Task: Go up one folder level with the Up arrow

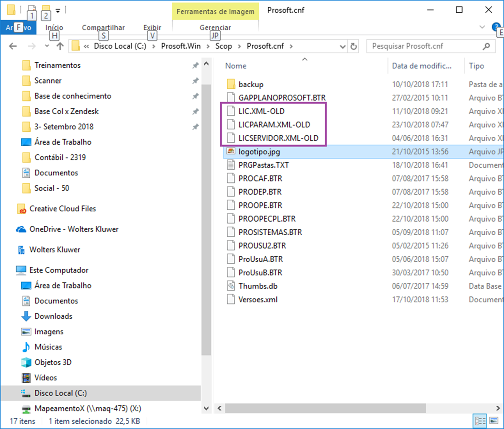Action: click(x=60, y=46)
